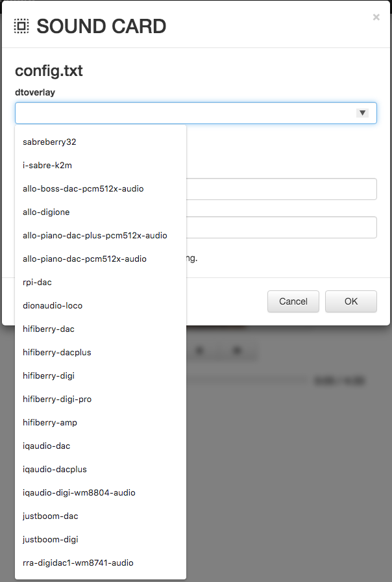Pick hifiberry-dac overlay
The height and width of the screenshot is (582, 392).
[101, 329]
